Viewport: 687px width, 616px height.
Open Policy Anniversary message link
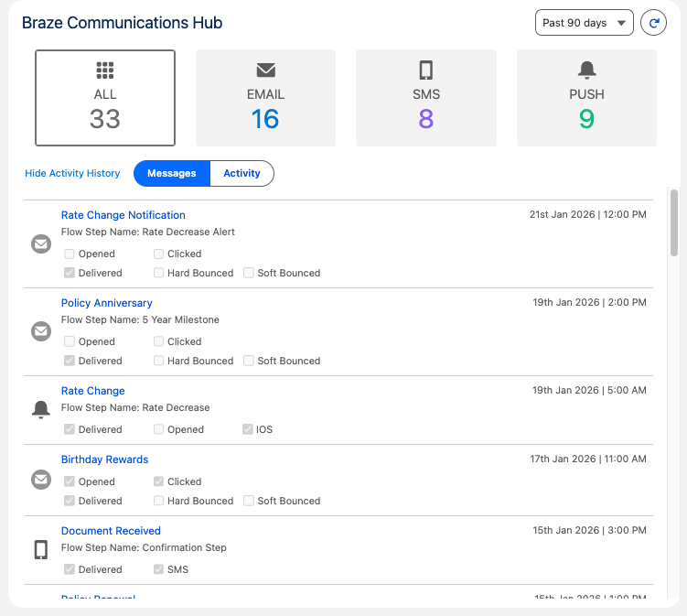point(106,303)
